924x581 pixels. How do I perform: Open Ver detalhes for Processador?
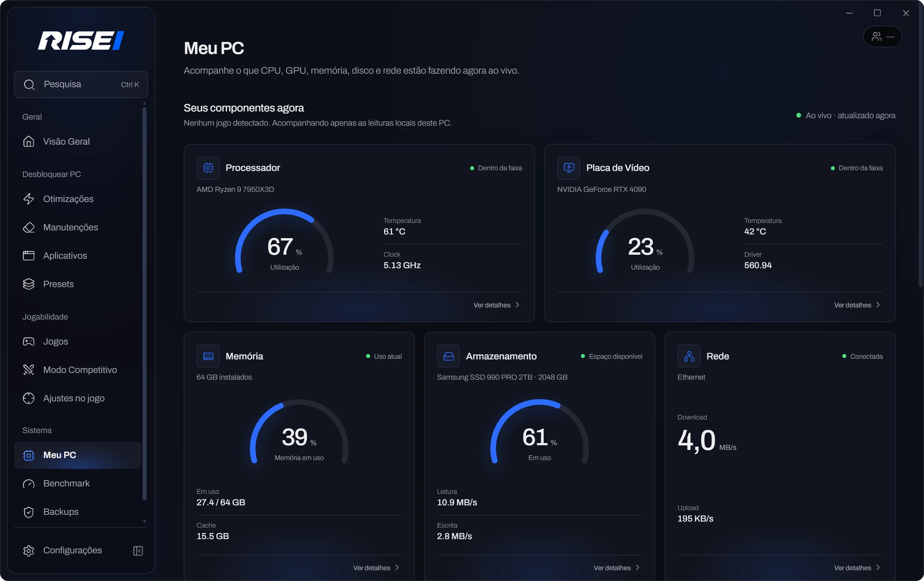coord(496,305)
